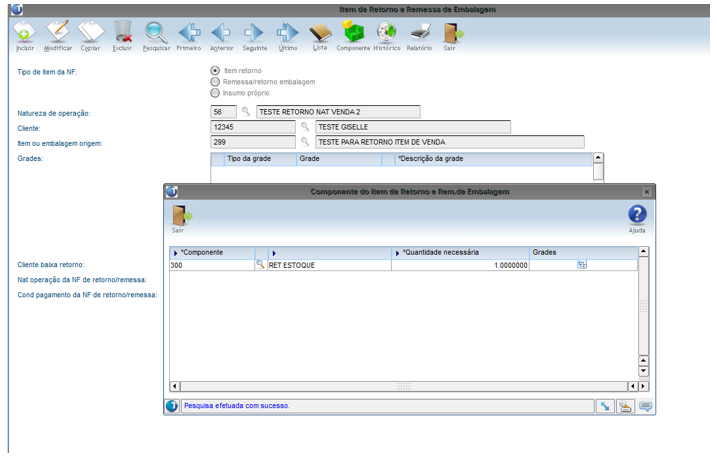This screenshot has width=717, height=464.
Task: Close the Componente dialog window
Action: 647,192
